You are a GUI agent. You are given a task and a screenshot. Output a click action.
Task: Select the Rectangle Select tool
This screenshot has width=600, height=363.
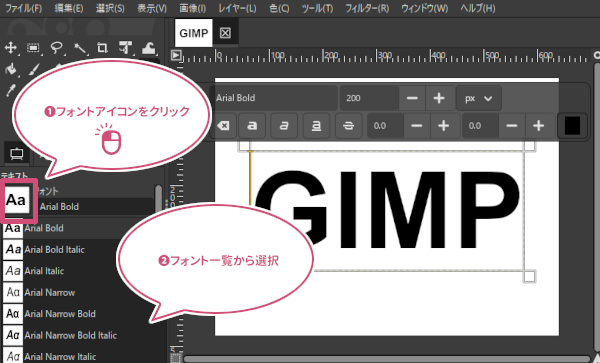[33, 48]
